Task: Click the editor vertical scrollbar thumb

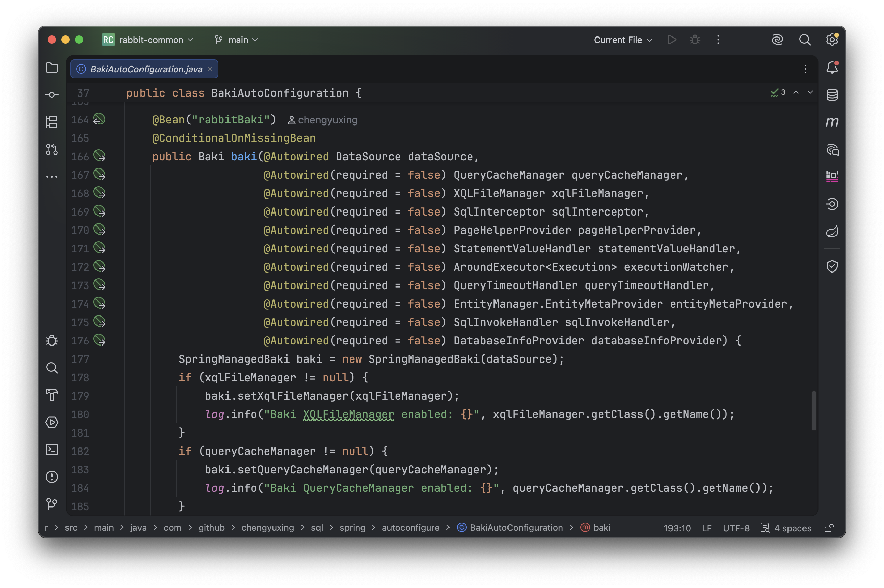Action: click(813, 411)
